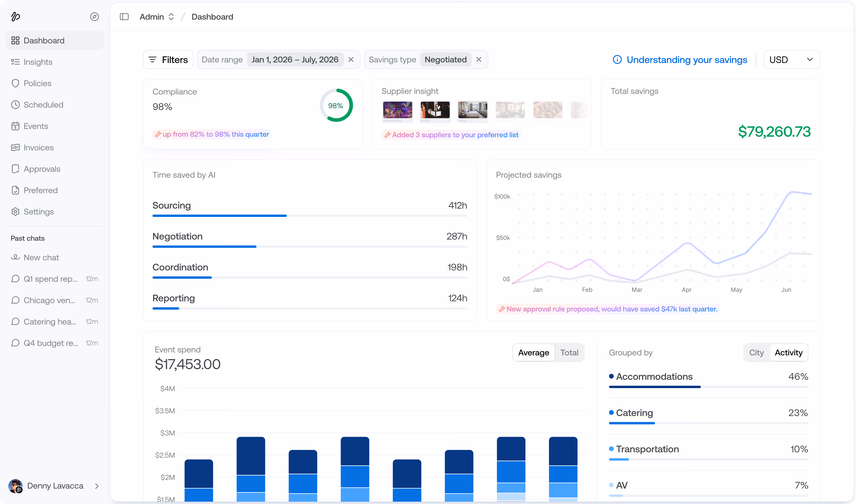Remove the Date range filter
Image resolution: width=856 pixels, height=504 pixels.
point(351,59)
